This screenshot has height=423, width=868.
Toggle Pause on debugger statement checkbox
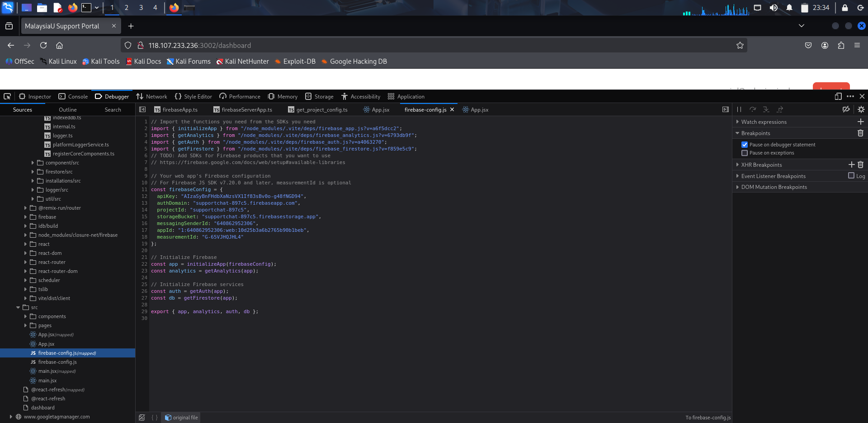pyautogui.click(x=745, y=145)
